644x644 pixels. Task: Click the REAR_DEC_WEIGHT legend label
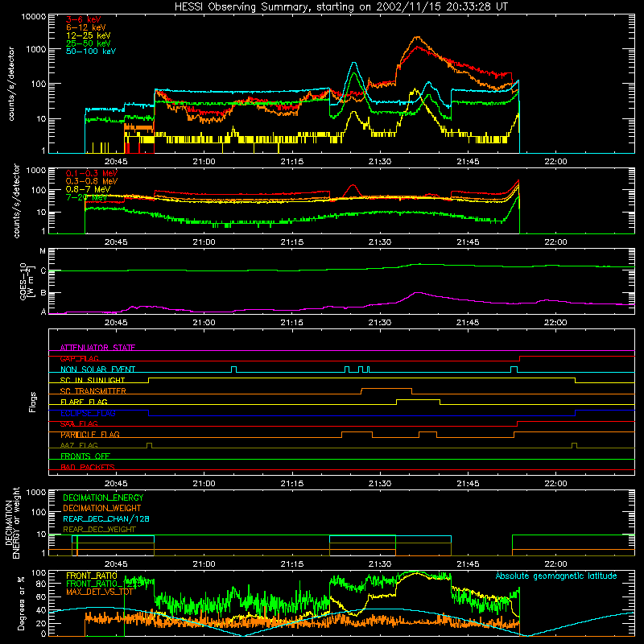pyautogui.click(x=99, y=530)
